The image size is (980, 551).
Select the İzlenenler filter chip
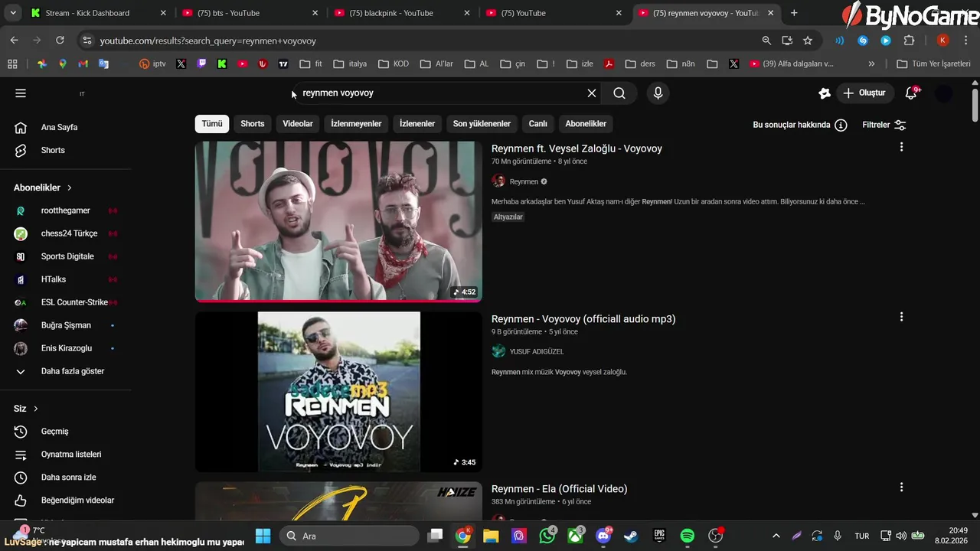click(x=417, y=124)
